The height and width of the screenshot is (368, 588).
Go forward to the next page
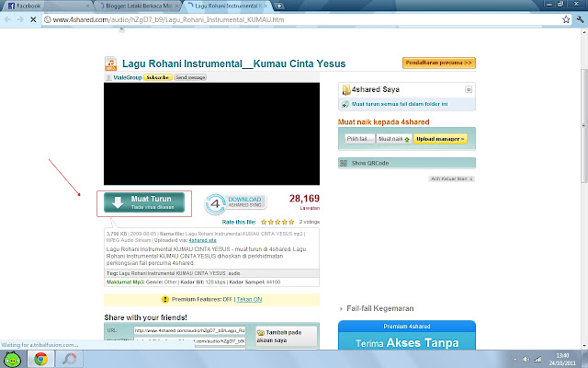click(x=20, y=19)
